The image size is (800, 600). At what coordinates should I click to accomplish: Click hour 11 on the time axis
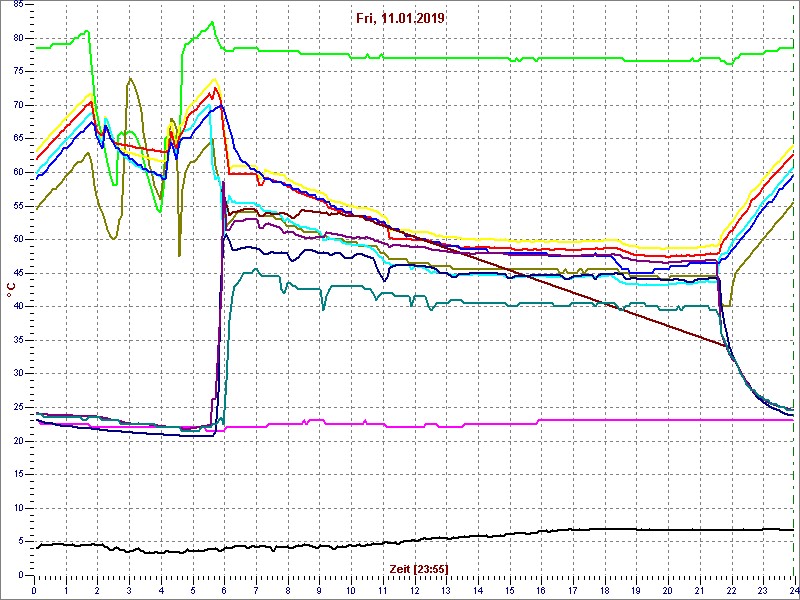(x=383, y=589)
